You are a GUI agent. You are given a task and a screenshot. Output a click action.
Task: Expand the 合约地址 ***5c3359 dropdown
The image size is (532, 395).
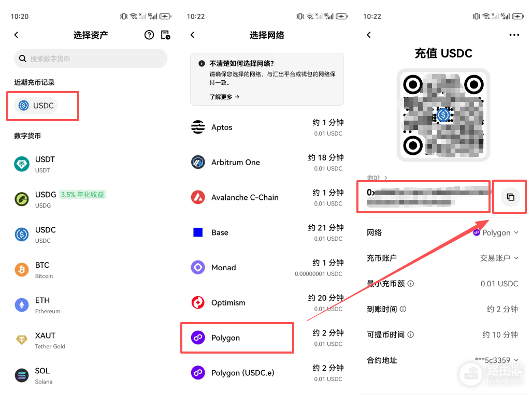497,360
